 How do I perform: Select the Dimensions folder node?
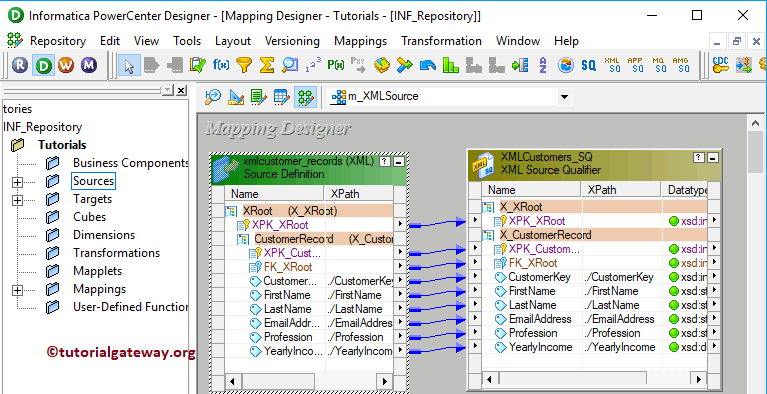pyautogui.click(x=104, y=235)
